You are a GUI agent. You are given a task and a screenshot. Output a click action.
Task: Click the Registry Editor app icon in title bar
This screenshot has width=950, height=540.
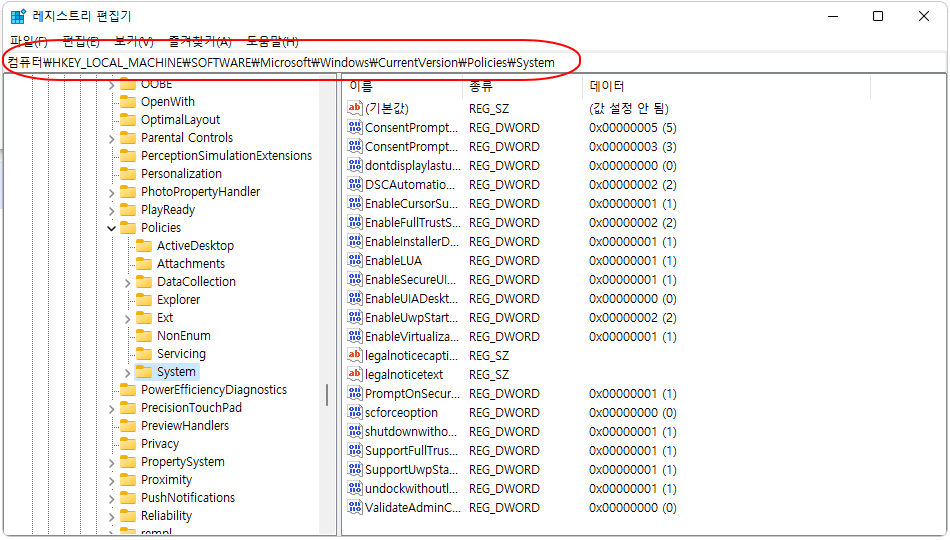[18, 16]
